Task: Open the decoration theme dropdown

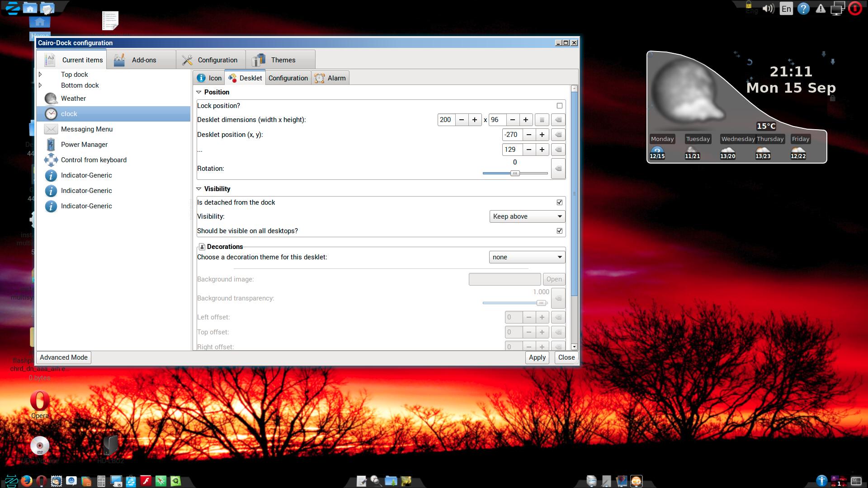Action: tap(527, 257)
